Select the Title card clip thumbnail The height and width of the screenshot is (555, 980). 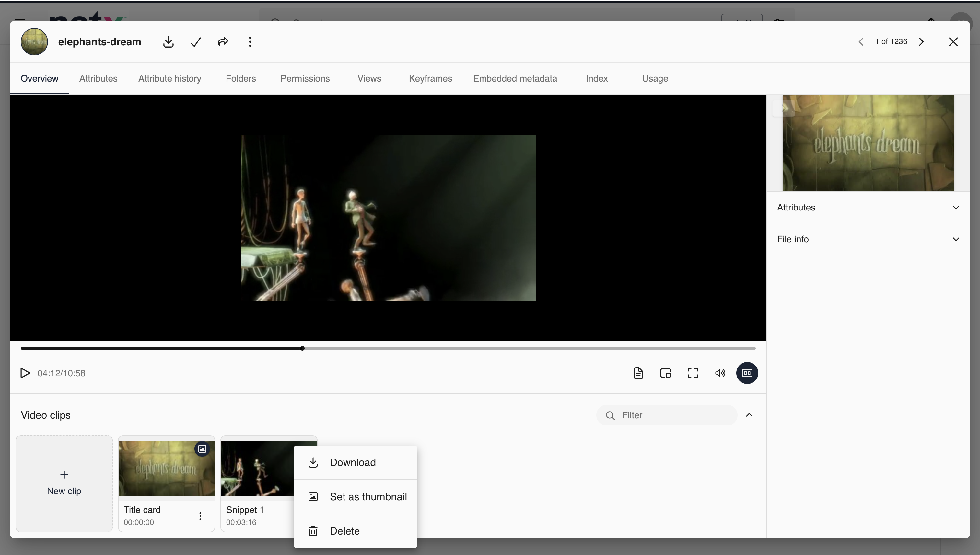[x=166, y=468]
